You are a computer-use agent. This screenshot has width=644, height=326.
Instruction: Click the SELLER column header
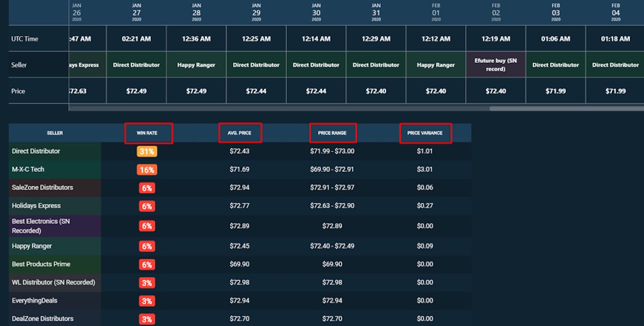(x=55, y=133)
